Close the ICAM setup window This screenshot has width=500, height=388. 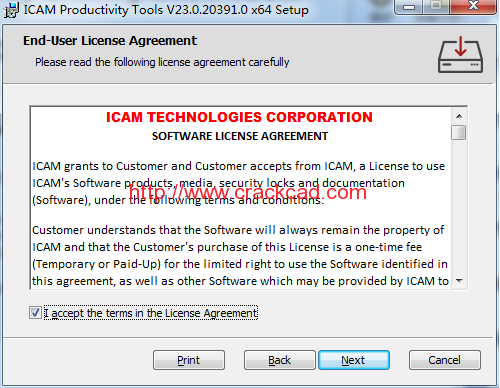[x=473, y=6]
